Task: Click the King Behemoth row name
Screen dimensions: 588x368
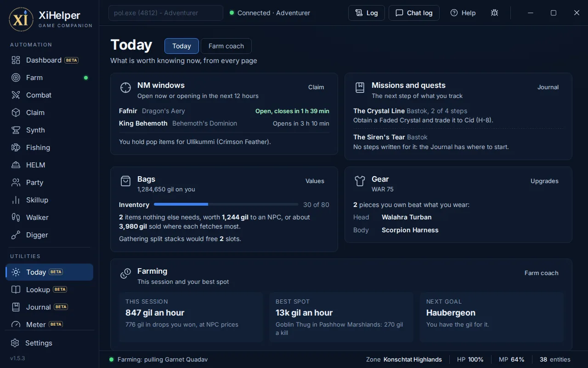Action: [x=143, y=123]
